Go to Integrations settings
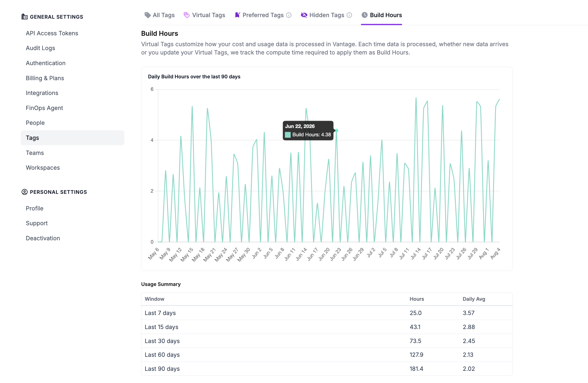The image size is (588, 383). (42, 93)
